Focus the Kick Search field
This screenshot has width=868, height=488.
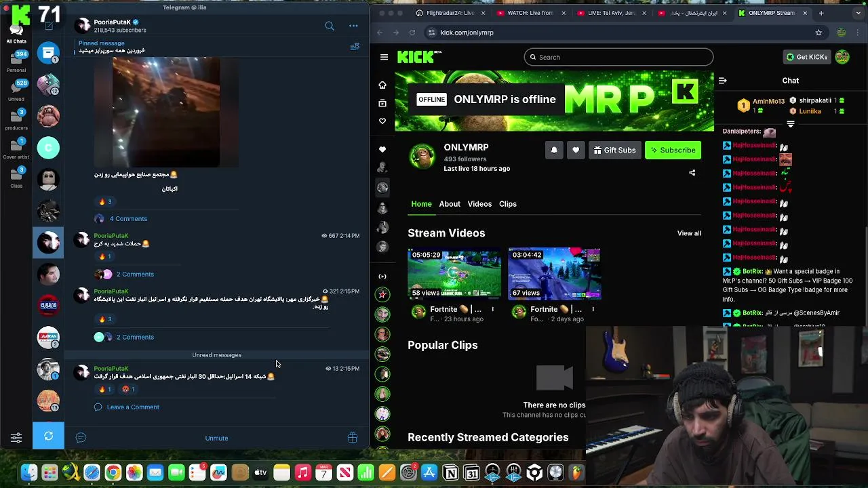618,57
